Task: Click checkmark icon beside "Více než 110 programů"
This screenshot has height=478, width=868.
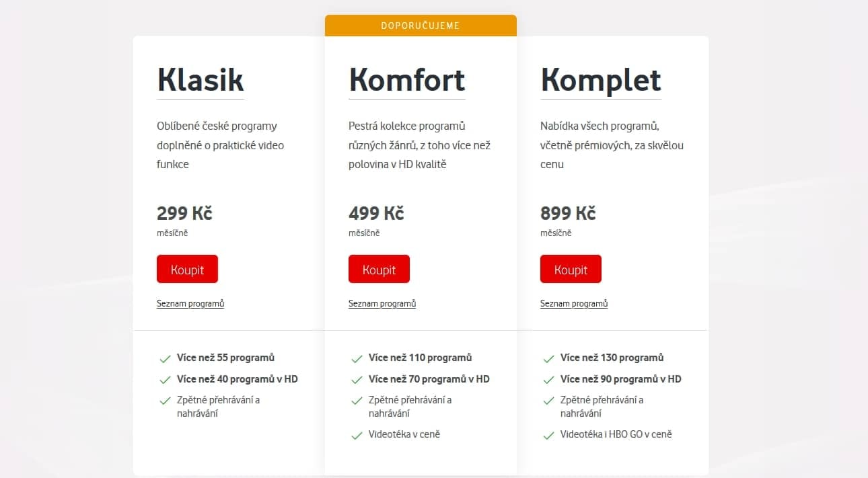Action: click(x=357, y=358)
